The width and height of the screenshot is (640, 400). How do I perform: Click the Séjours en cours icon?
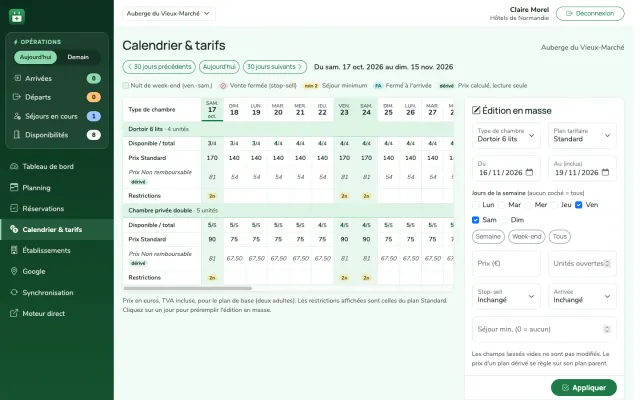(17, 116)
